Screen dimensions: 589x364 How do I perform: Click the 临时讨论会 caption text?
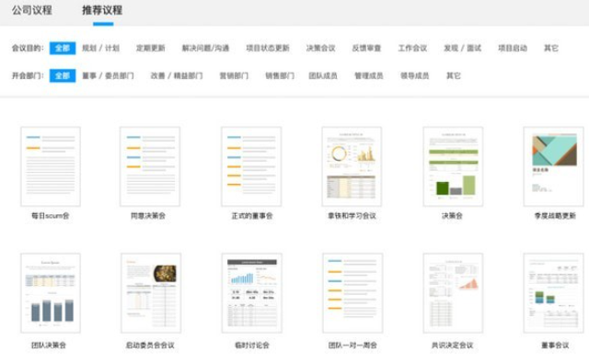point(252,346)
